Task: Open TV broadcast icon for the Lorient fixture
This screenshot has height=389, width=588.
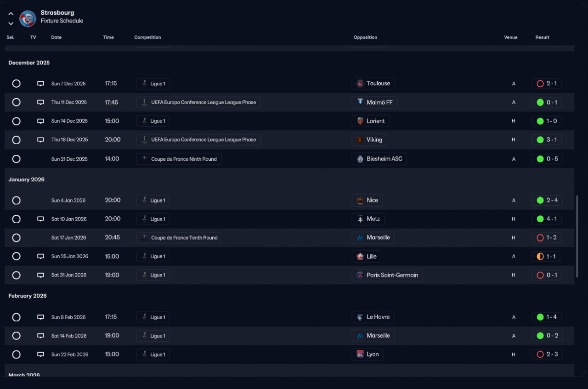Action: click(41, 121)
